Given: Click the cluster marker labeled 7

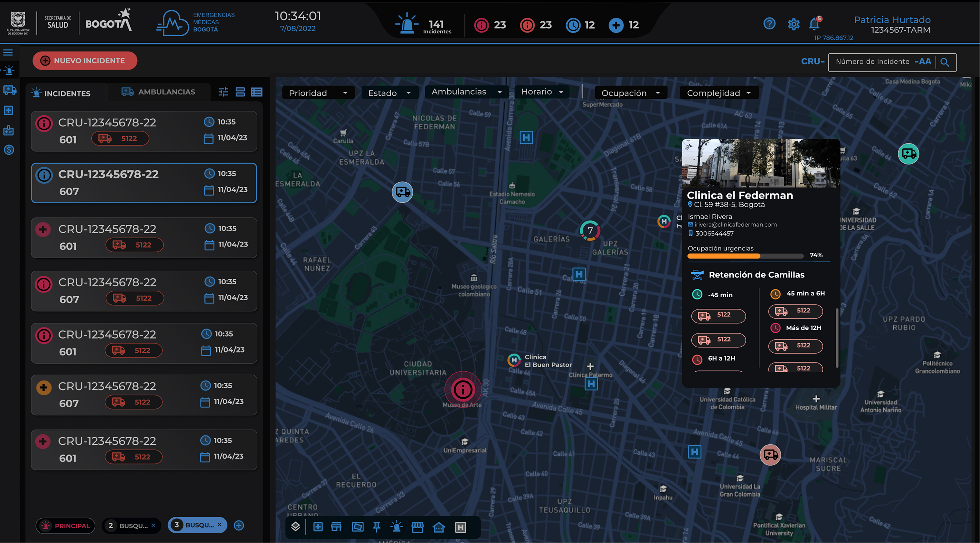Looking at the screenshot, I should (590, 230).
